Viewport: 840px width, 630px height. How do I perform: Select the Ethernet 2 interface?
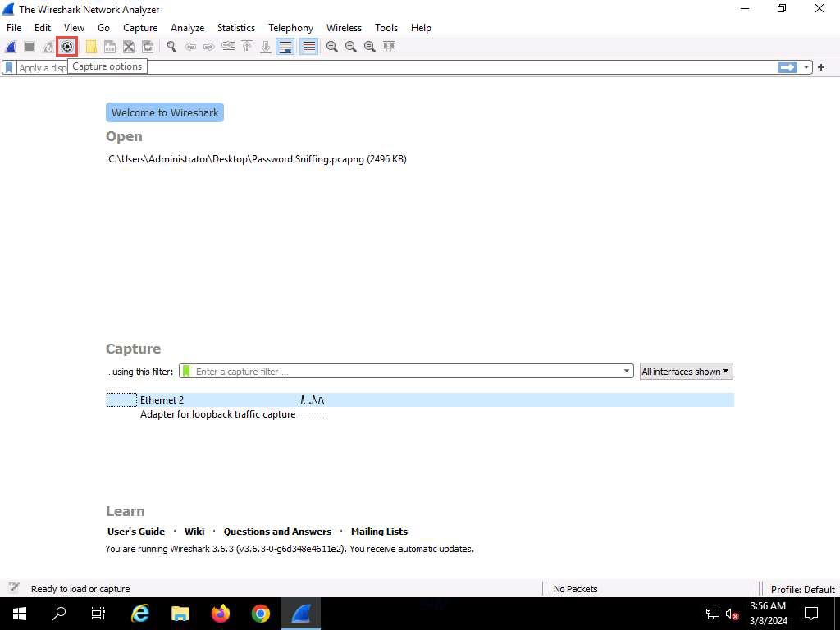[162, 400]
